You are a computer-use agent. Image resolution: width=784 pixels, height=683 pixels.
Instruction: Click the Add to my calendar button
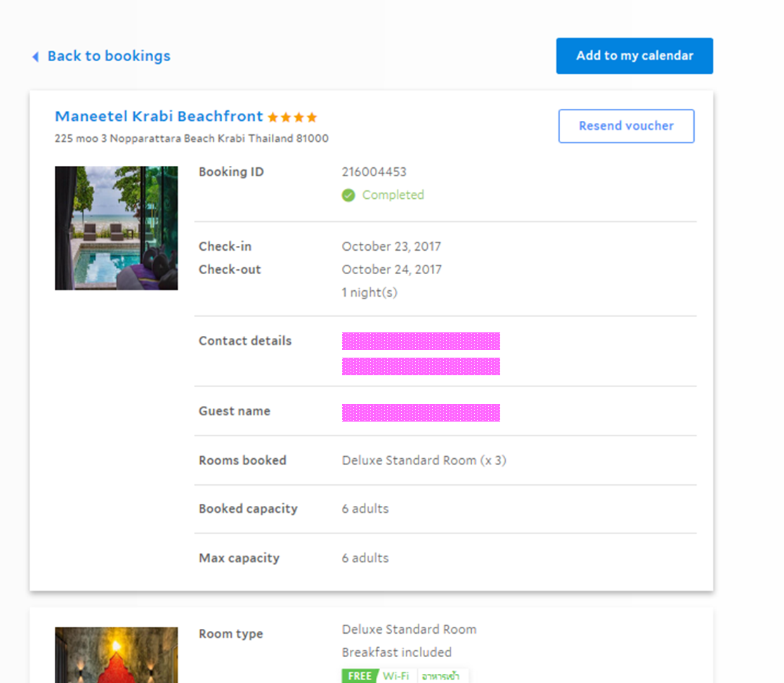[x=634, y=56]
